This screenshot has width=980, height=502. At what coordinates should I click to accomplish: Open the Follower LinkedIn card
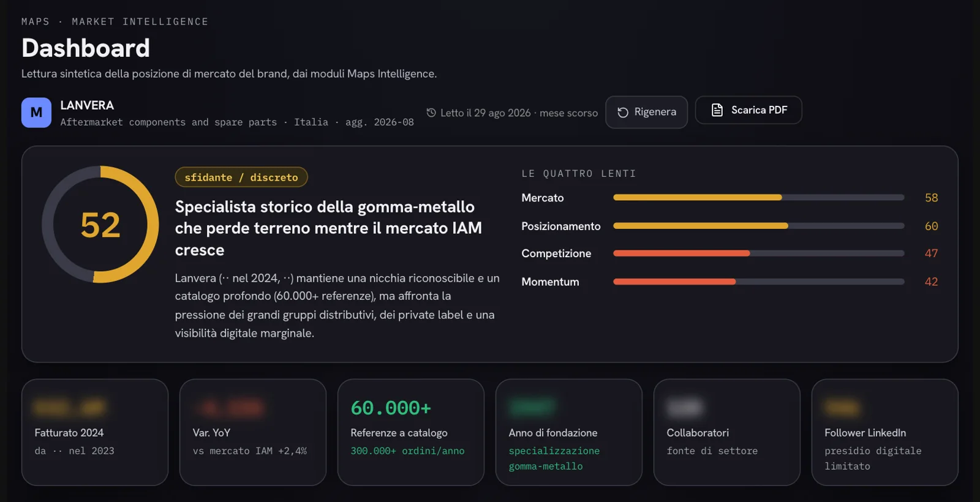click(885, 432)
